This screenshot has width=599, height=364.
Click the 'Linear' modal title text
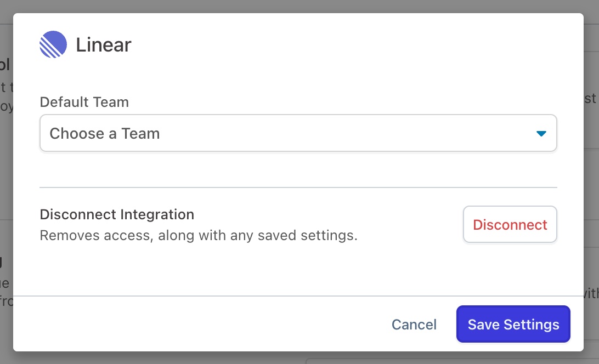pyautogui.click(x=104, y=45)
